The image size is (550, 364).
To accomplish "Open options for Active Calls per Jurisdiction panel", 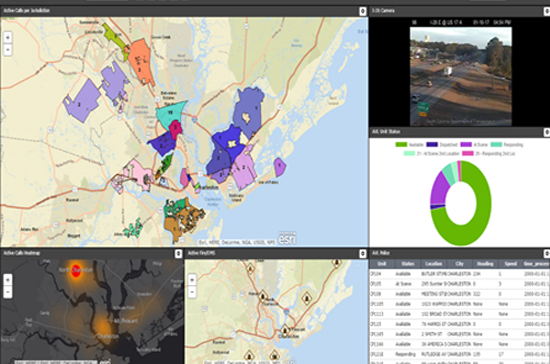I will pos(363,11).
